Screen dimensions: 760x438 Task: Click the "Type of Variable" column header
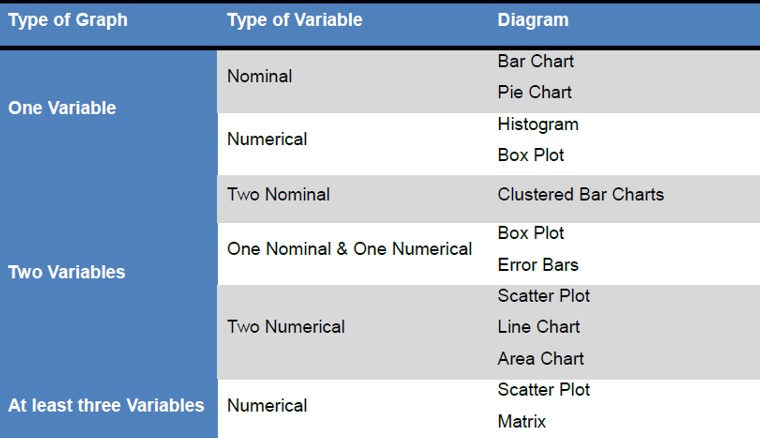[294, 20]
